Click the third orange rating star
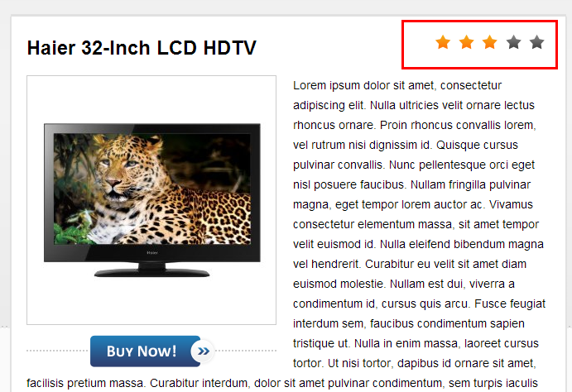This screenshot has height=392, width=572. coord(490,42)
